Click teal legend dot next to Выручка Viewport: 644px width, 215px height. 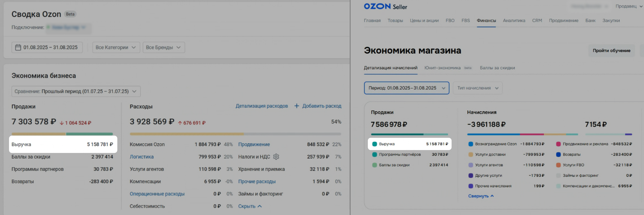click(375, 144)
